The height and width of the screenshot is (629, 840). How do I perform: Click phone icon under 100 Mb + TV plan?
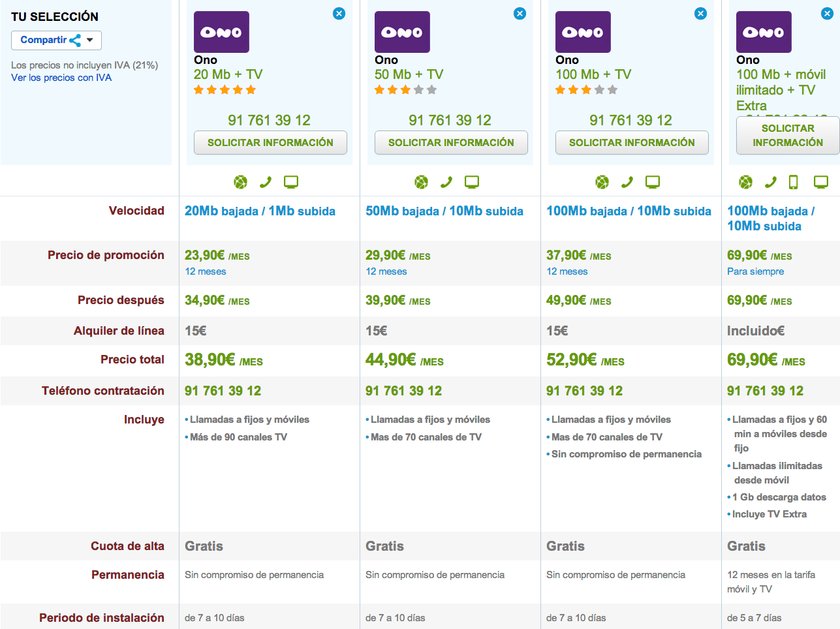(627, 182)
